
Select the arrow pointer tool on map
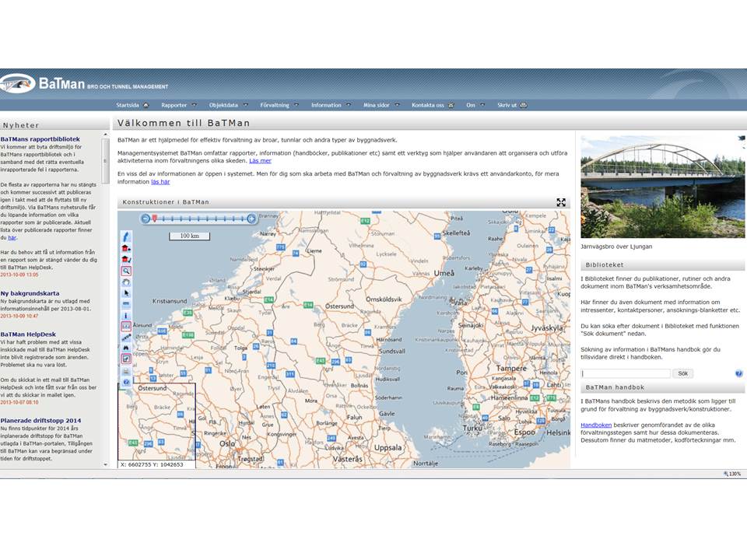[126, 293]
